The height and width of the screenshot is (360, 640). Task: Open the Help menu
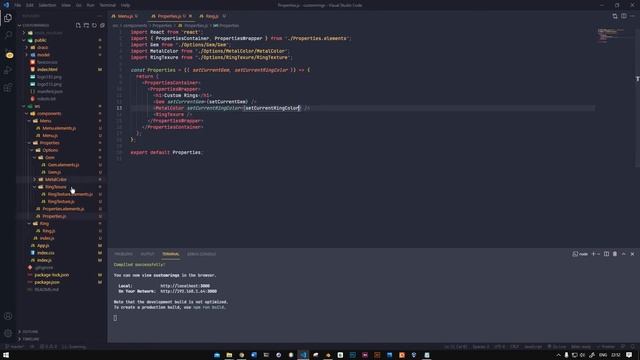(125, 5)
